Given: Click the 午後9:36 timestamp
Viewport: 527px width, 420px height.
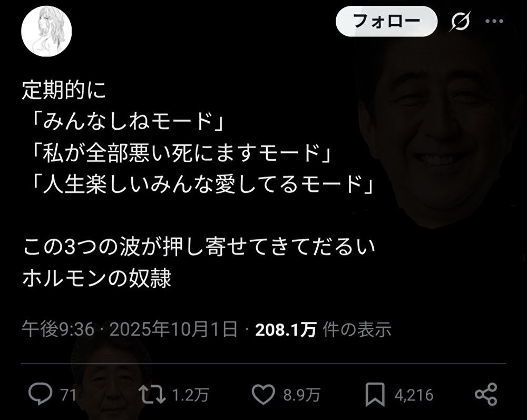Looking at the screenshot, I should [58, 329].
